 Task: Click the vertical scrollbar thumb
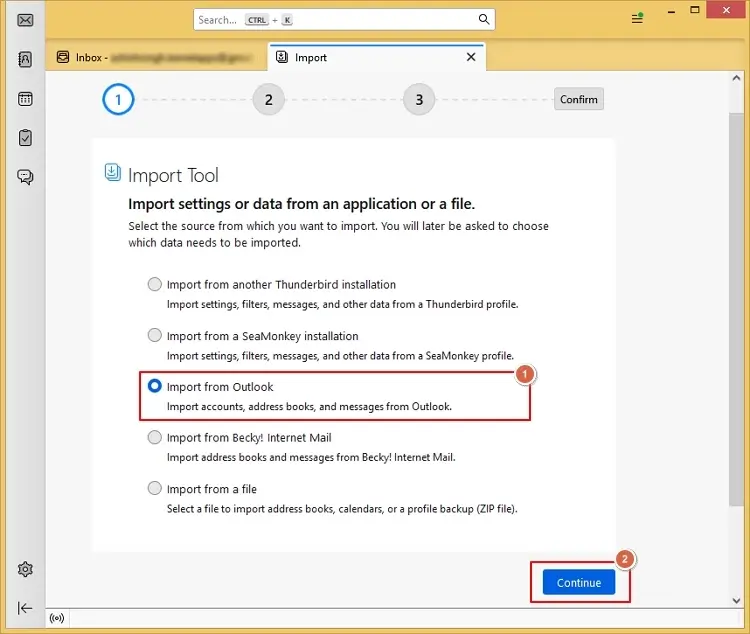point(736,310)
